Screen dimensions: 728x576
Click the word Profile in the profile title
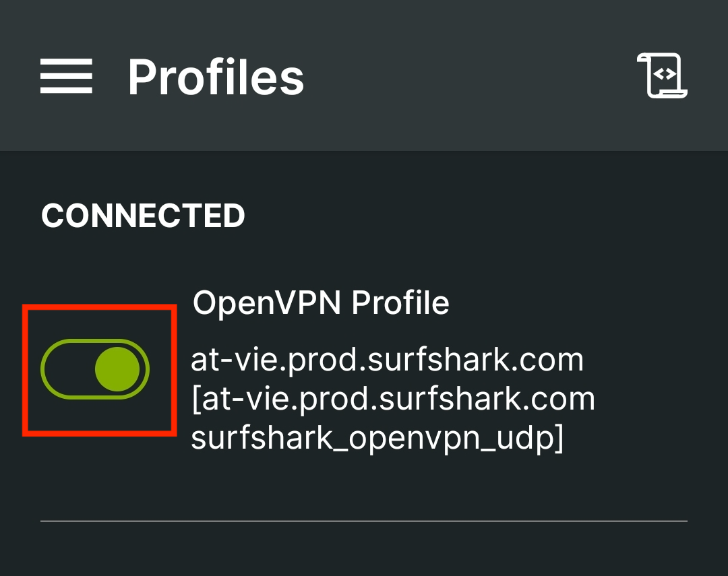coord(400,303)
